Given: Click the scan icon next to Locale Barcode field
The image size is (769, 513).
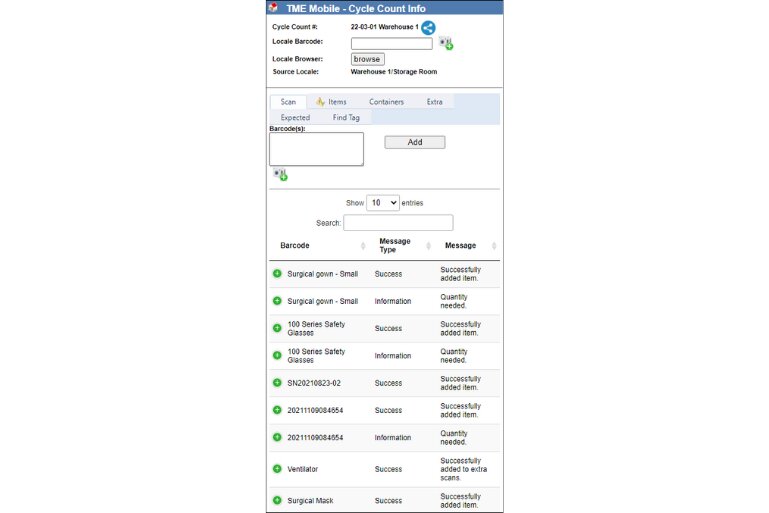Looking at the screenshot, I should pos(446,44).
